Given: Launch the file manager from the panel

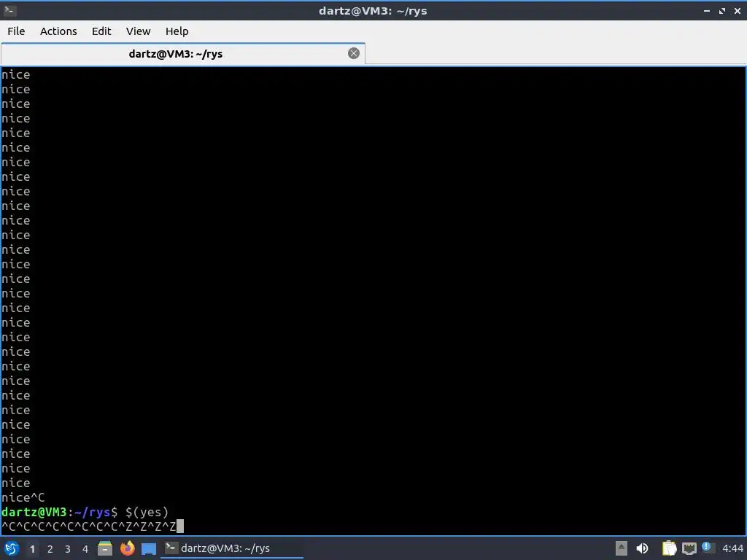Looking at the screenshot, I should click(x=105, y=548).
